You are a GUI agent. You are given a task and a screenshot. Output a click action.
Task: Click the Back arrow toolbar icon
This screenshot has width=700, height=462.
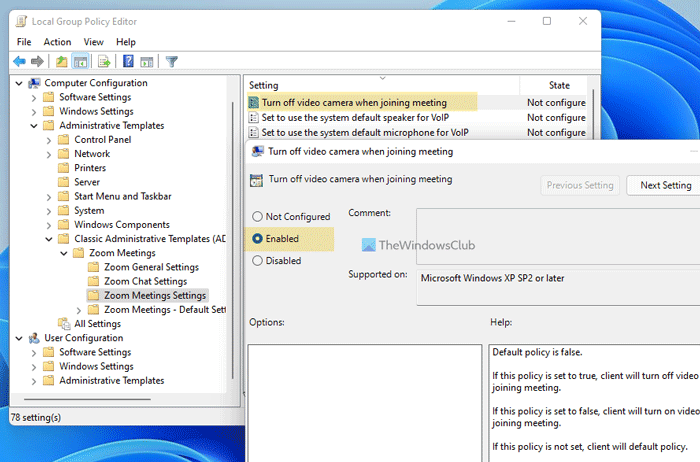tap(19, 61)
